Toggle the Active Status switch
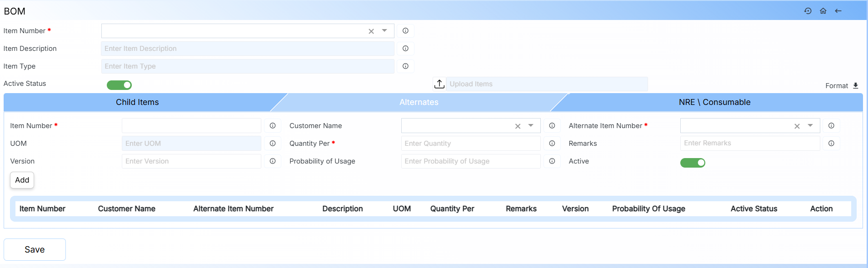This screenshot has width=868, height=268. click(119, 85)
